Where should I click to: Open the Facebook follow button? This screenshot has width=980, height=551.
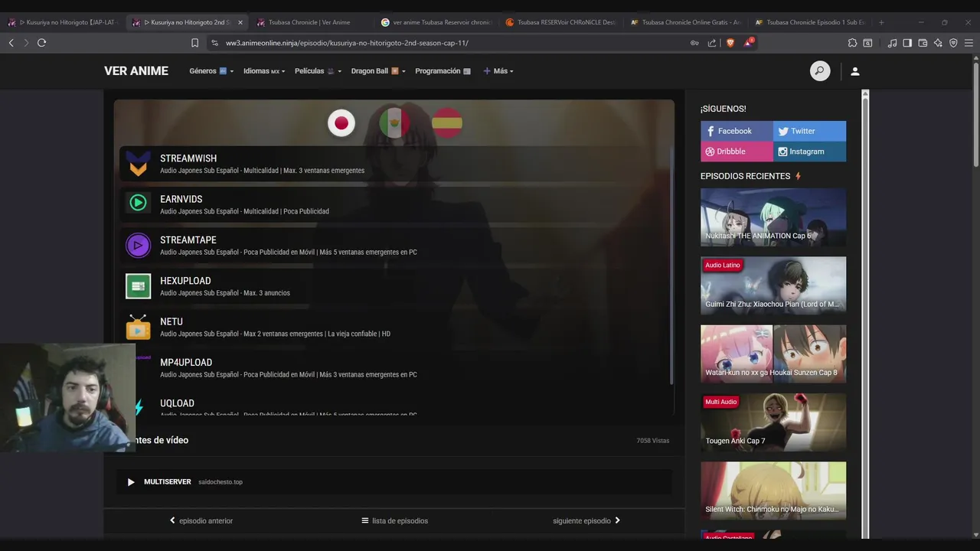(737, 131)
